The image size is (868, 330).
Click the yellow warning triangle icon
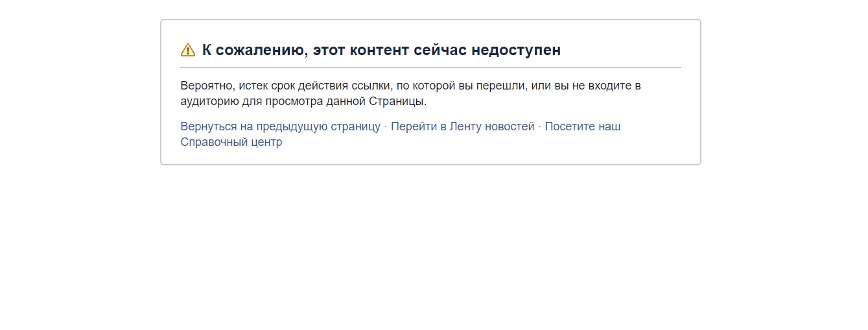187,50
